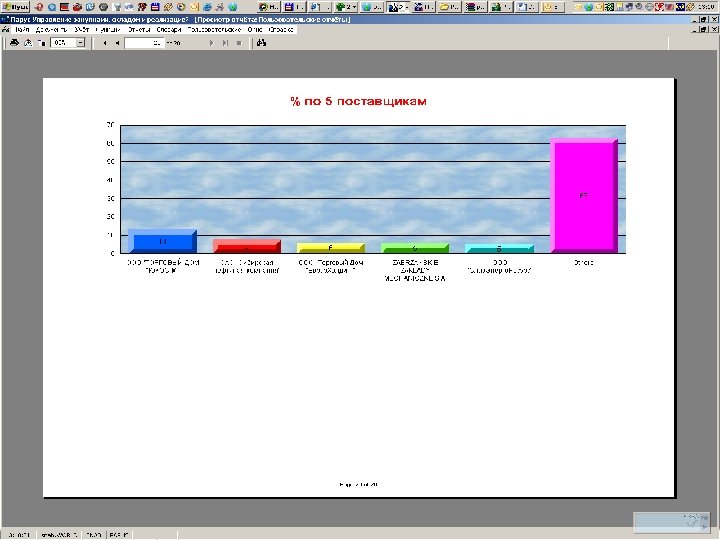
Task: Open the Учёт menu
Action: pyautogui.click(x=81, y=29)
